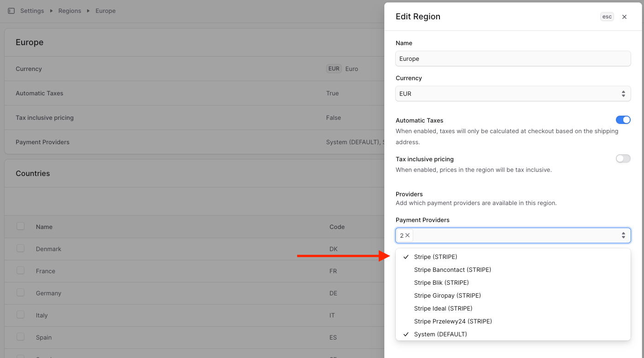Screen dimensions: 644x358
Task: Check the Germany row checkbox
Action: (x=20, y=293)
